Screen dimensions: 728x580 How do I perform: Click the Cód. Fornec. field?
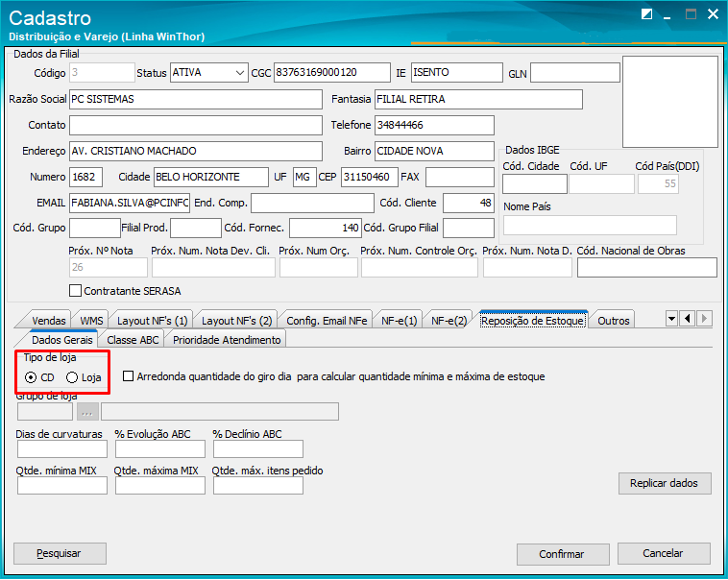(x=325, y=228)
